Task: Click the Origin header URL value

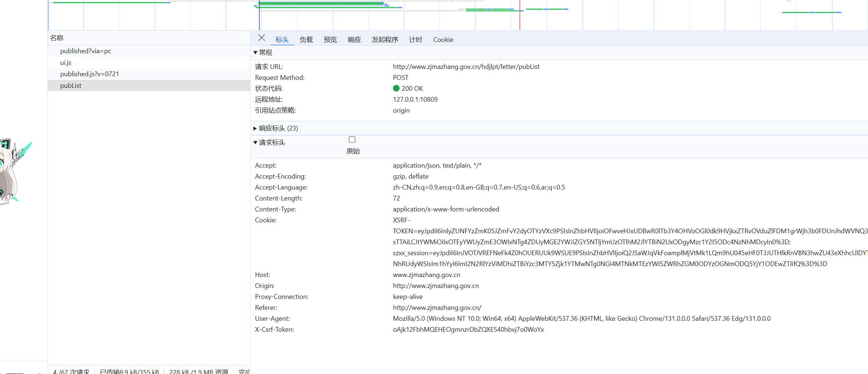Action: (436, 286)
